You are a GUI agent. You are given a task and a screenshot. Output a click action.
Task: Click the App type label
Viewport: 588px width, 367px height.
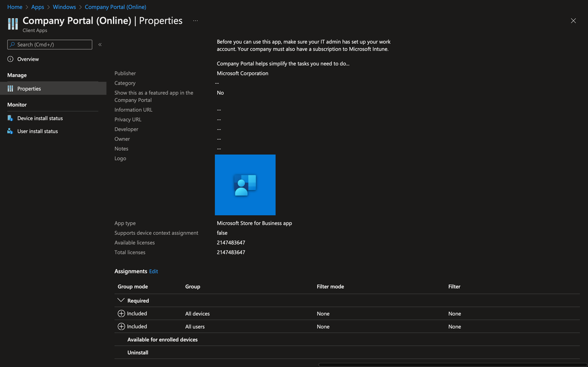click(x=125, y=223)
